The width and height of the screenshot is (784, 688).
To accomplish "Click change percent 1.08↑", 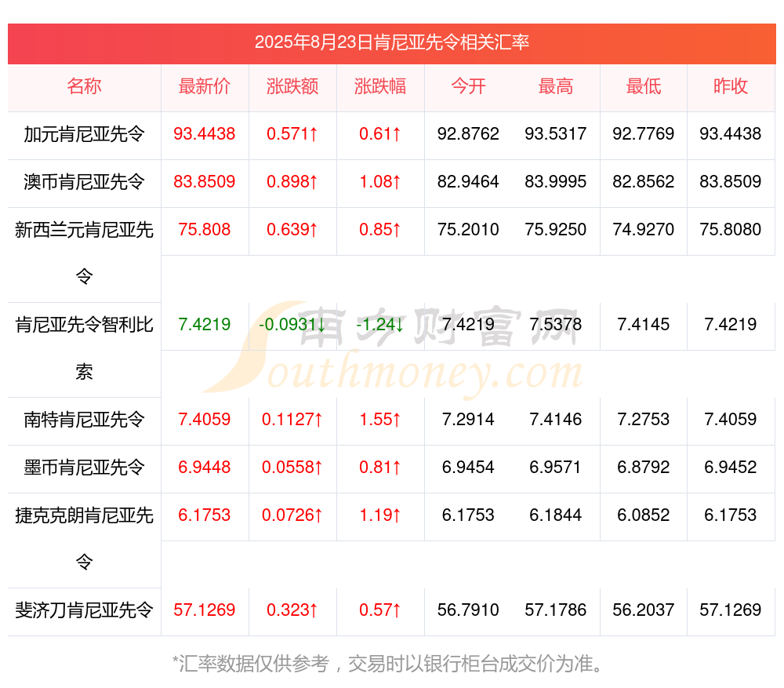I will tap(380, 181).
